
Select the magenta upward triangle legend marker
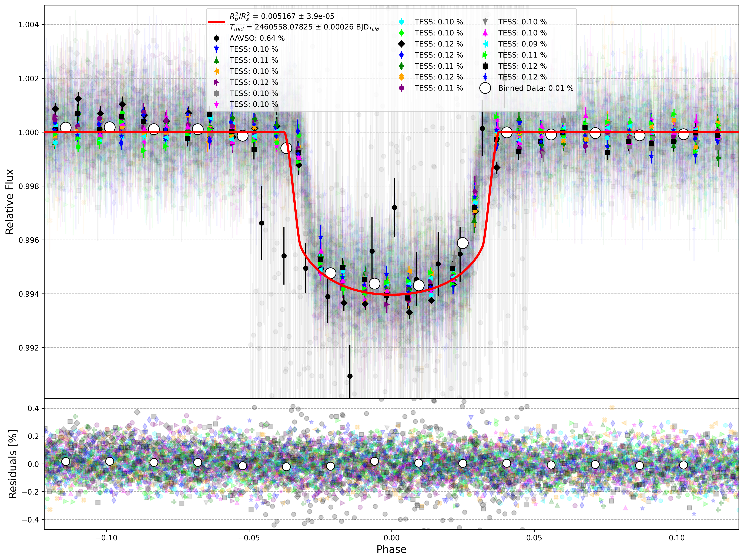[485, 33]
